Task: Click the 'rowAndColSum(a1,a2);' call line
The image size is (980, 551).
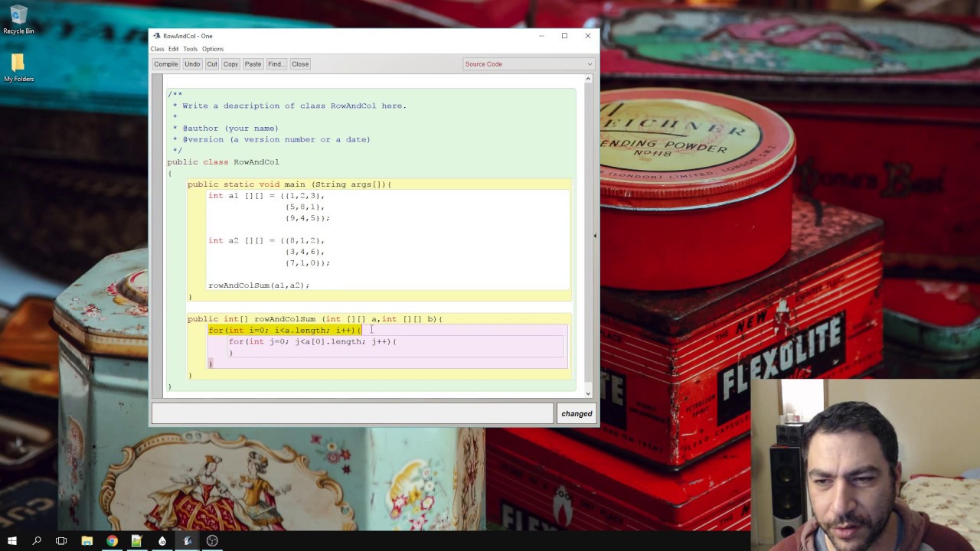Action: coord(259,285)
